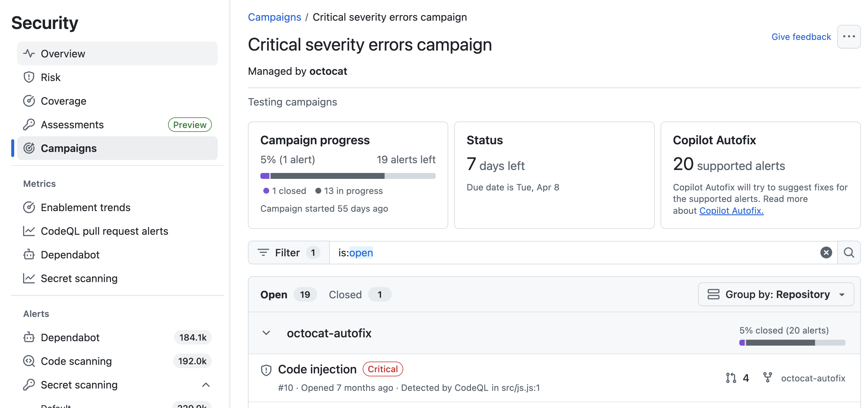The image size is (868, 408).
Task: Open the Copilot Autofix documentation link
Action: (x=731, y=211)
